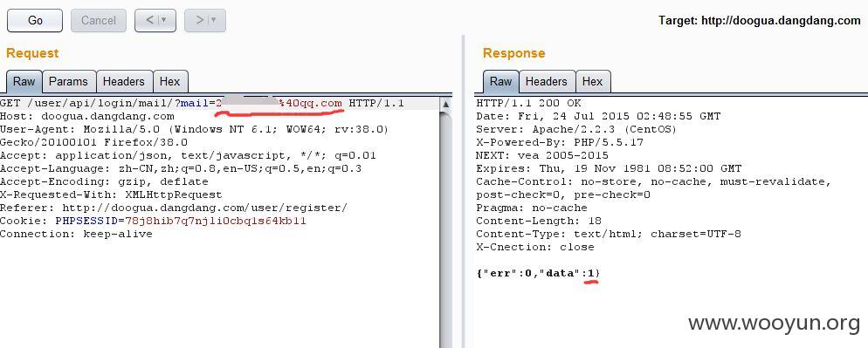Viewport: 868px width, 348px height.
Task: Switch to the Response Headers tab
Action: pyautogui.click(x=547, y=81)
